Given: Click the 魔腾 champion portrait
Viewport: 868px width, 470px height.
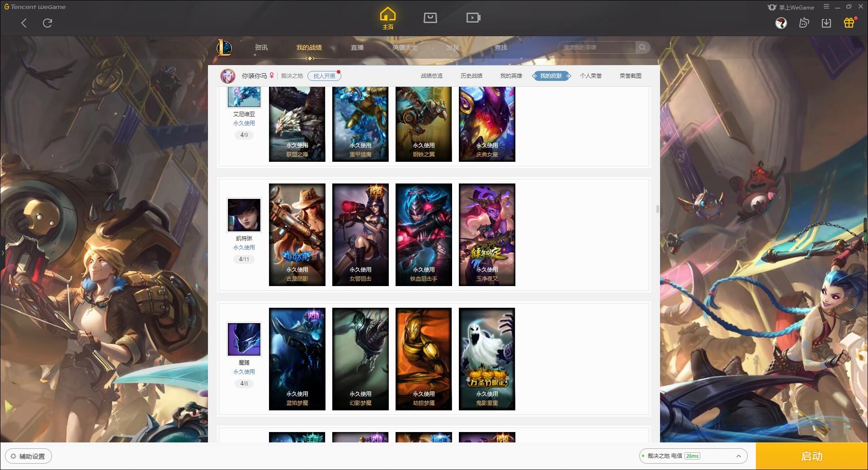Looking at the screenshot, I should [x=244, y=339].
